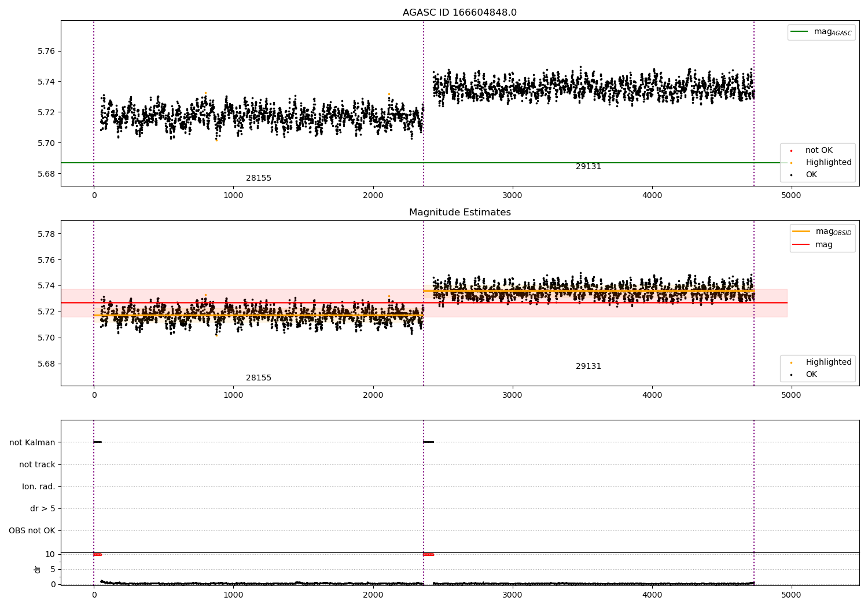This screenshot has width=868, height=608.
Task: Click the "not track" axis label
Action: tap(37, 465)
